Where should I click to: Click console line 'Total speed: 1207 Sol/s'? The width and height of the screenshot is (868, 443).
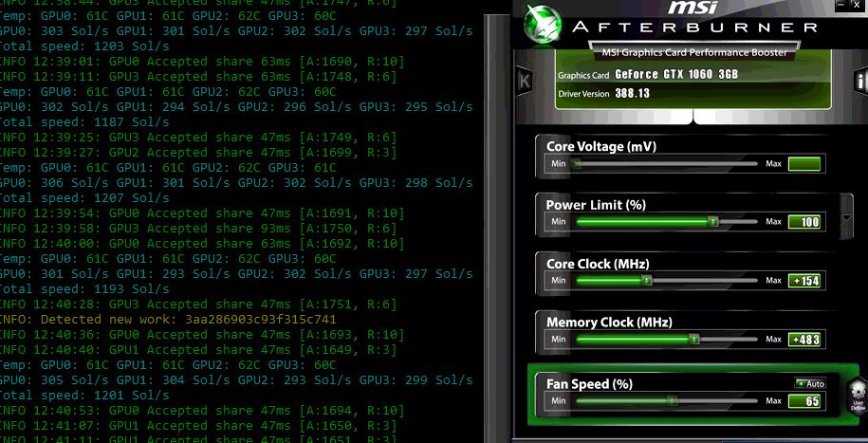[x=83, y=197]
